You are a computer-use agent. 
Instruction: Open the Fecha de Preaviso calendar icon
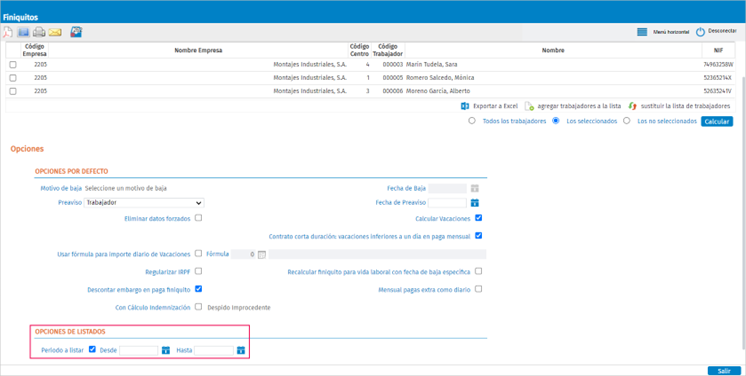click(x=474, y=203)
